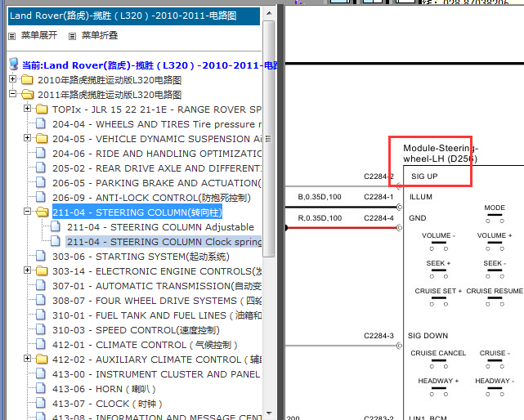Click document icon of 412-01 Climate Control
524x420 pixels.
(x=41, y=344)
